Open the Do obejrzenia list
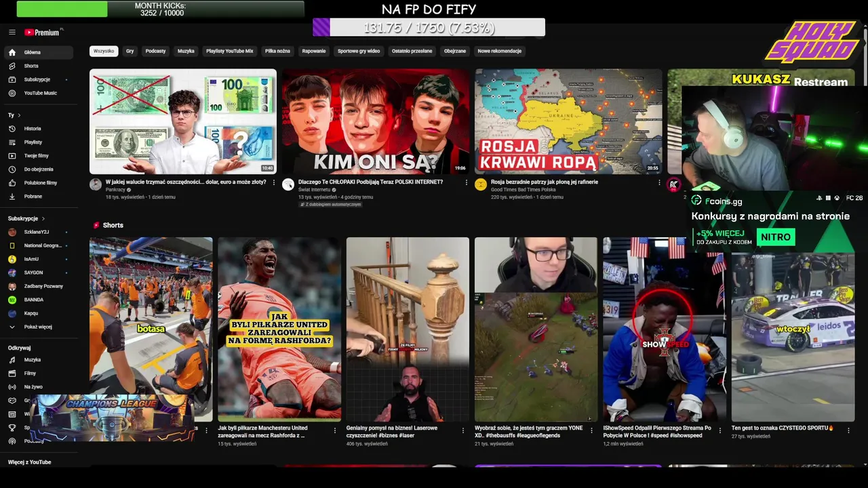 39,169
